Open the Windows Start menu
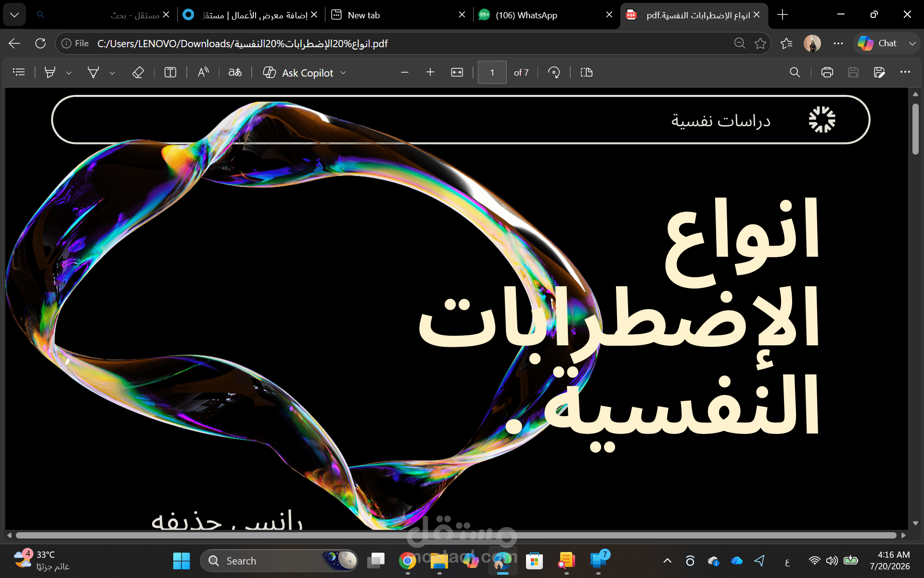Image resolution: width=924 pixels, height=578 pixels. 181,561
